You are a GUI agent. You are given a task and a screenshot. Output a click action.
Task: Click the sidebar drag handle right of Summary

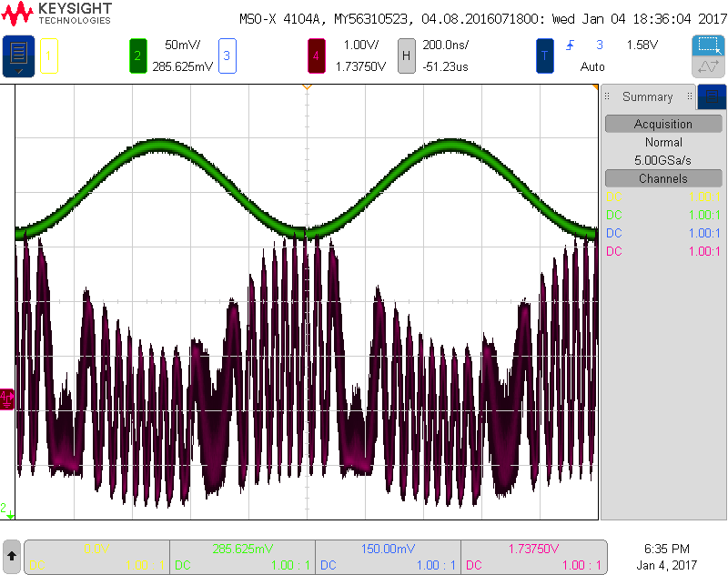point(690,96)
